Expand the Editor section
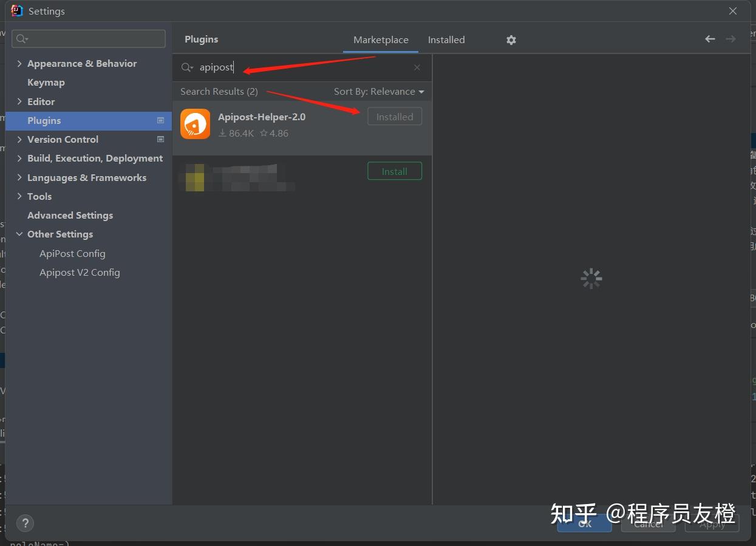 click(x=19, y=101)
